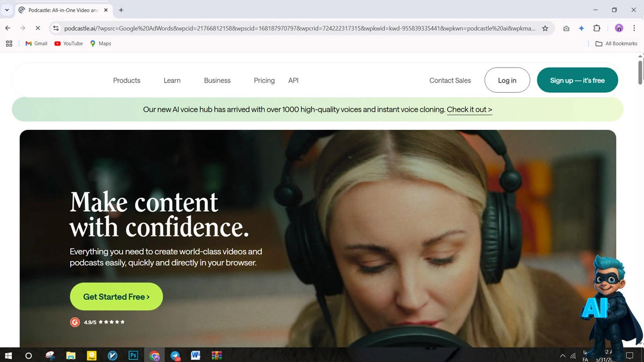Screen dimensions: 644x362
Task: Open the Windows Start menu
Action: [x=9, y=356]
